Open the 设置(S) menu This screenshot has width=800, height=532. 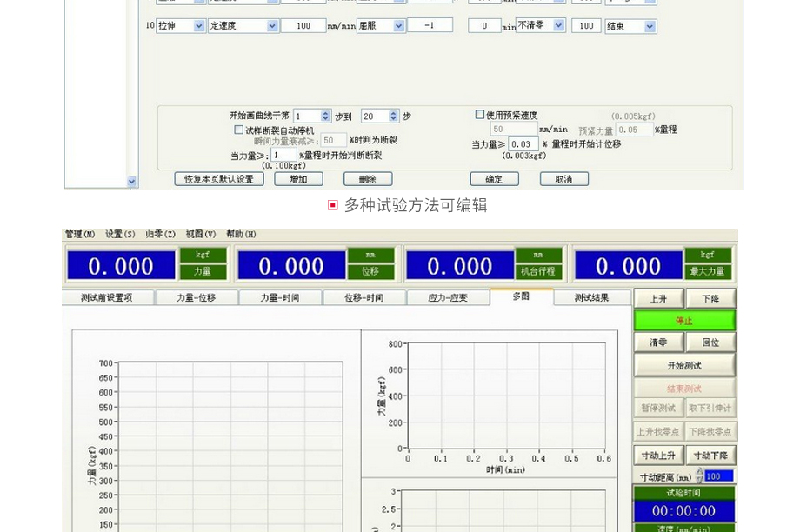[x=120, y=235]
